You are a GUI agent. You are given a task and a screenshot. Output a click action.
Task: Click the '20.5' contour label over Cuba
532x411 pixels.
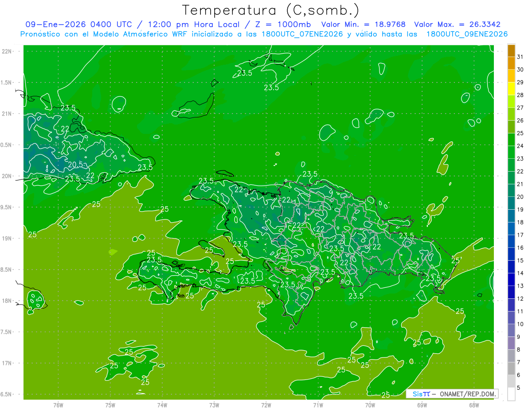[x=75, y=164]
